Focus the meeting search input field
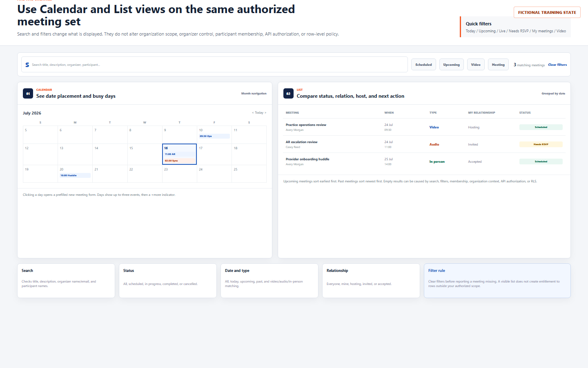The image size is (588, 368). [x=214, y=65]
